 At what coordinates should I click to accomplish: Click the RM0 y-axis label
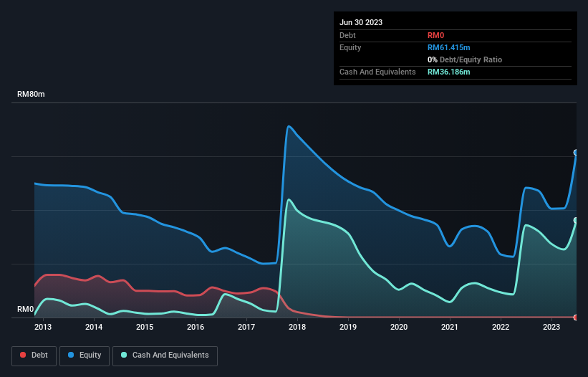coord(25,309)
